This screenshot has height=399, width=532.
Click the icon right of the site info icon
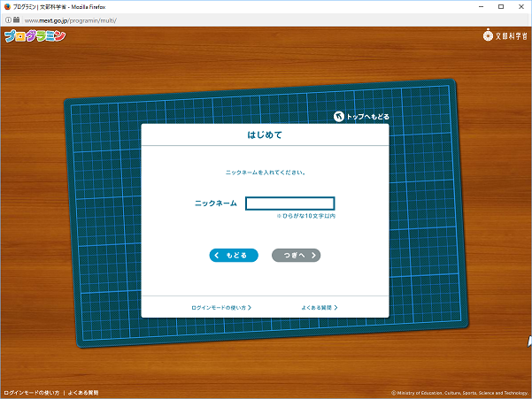[x=16, y=20]
